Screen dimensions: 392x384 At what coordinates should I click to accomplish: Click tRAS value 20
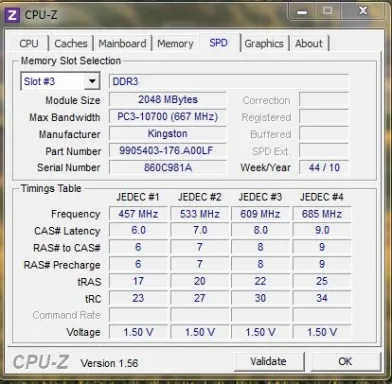coord(200,281)
